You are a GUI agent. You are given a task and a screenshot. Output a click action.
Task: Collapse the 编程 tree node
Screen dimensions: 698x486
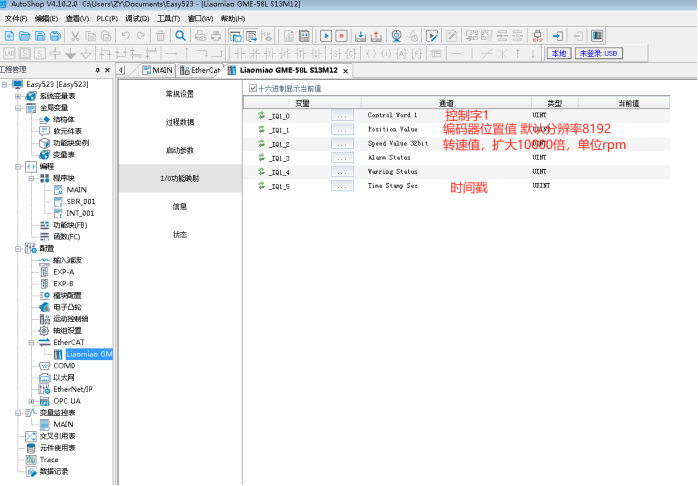click(18, 166)
